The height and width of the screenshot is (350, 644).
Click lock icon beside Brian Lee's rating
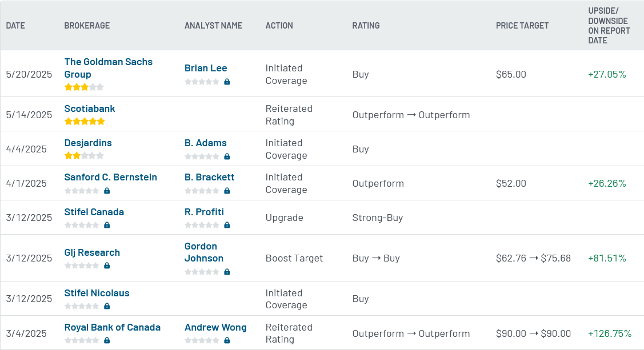coord(227,82)
